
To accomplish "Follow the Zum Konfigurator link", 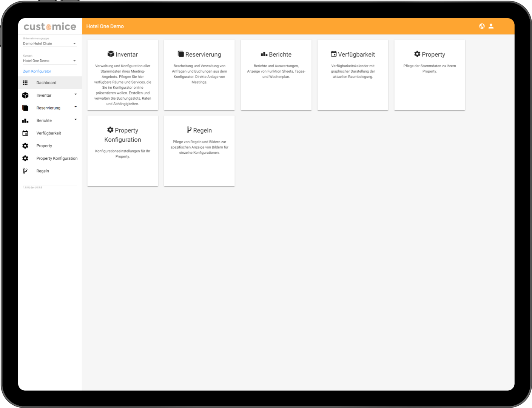I will click(37, 71).
